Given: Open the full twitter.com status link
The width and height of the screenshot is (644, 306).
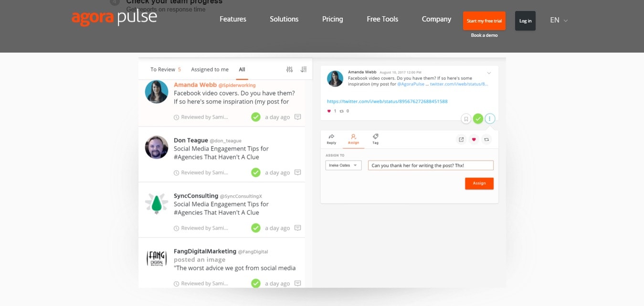Looking at the screenshot, I should pyautogui.click(x=387, y=101).
